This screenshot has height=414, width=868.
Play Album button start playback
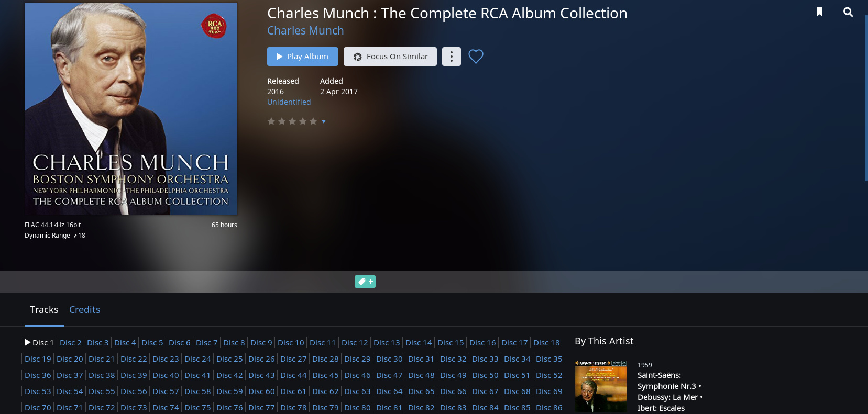click(303, 57)
